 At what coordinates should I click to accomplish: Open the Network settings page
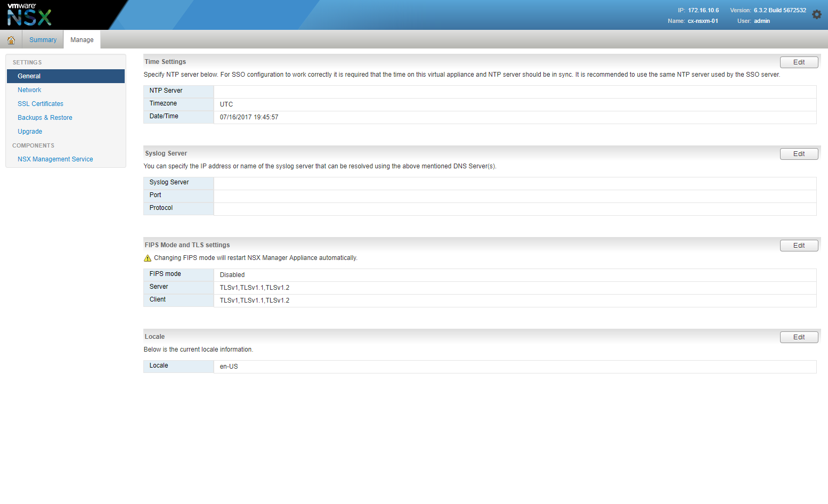click(29, 90)
